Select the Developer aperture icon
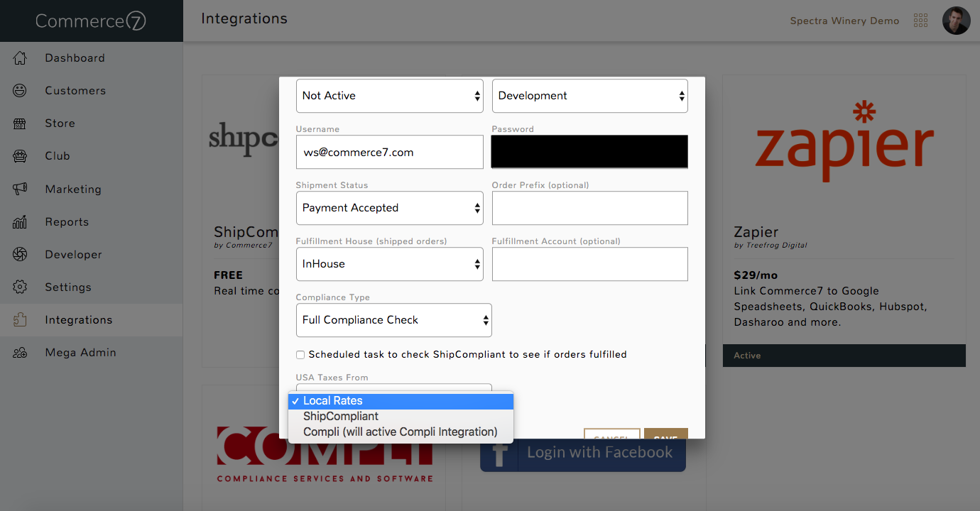The height and width of the screenshot is (511, 980). [x=20, y=255]
